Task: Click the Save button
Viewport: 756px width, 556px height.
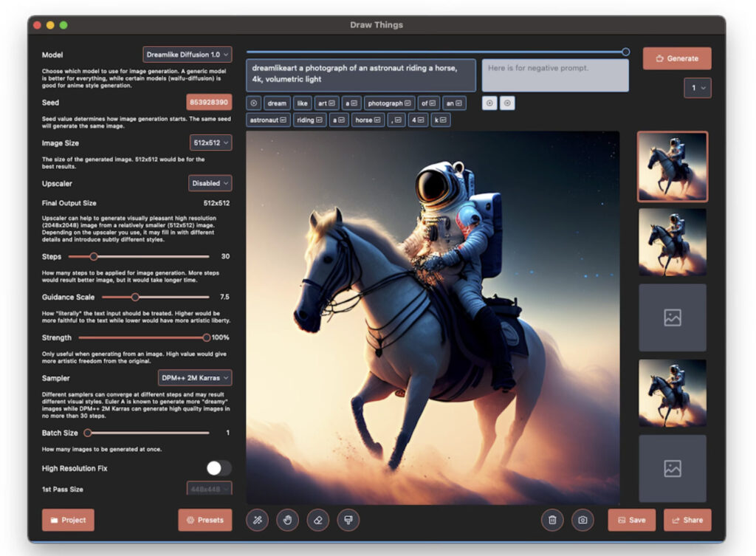Action: click(631, 520)
